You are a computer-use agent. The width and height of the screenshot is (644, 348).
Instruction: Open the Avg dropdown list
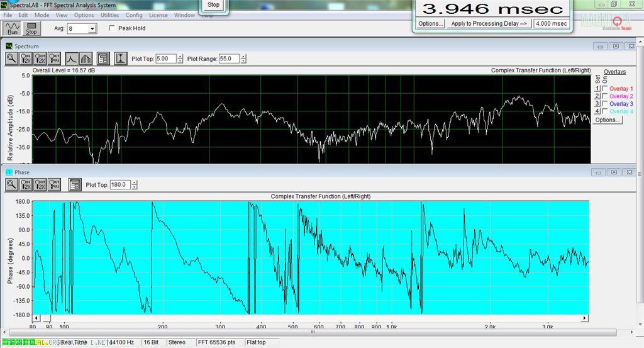click(x=92, y=29)
